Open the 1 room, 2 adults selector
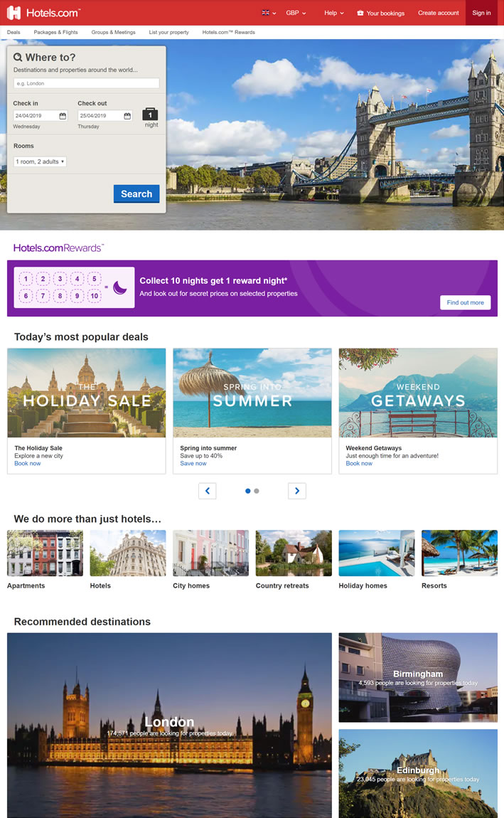504x818 pixels. [40, 161]
